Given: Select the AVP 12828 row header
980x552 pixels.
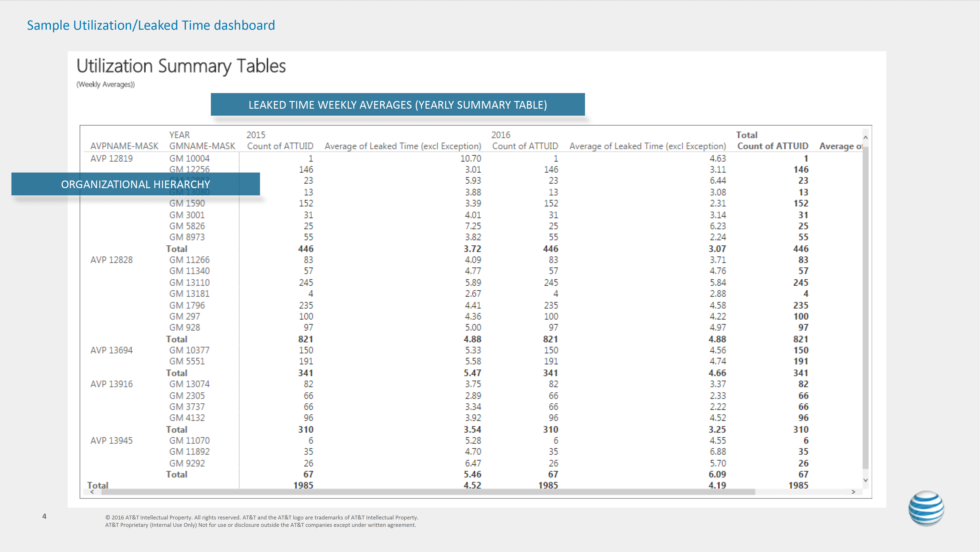Looking at the screenshot, I should point(111,260).
